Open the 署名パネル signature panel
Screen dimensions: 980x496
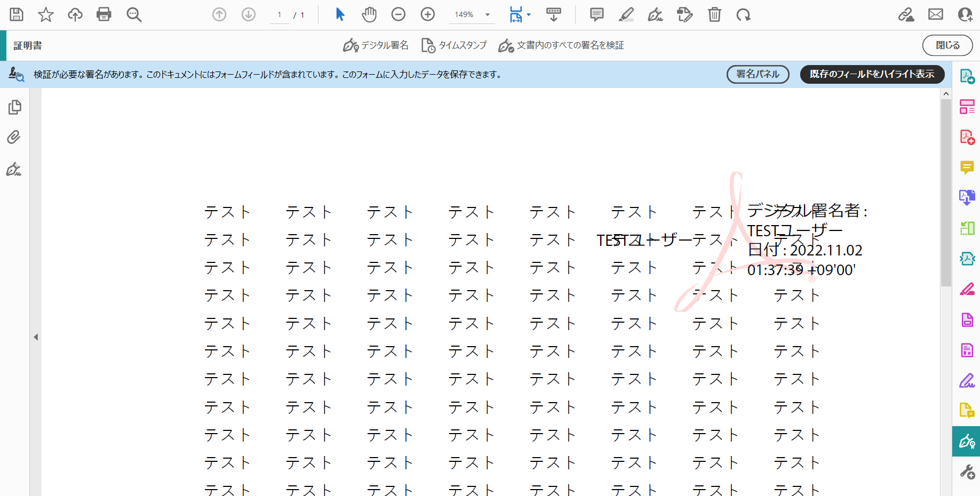(x=758, y=74)
